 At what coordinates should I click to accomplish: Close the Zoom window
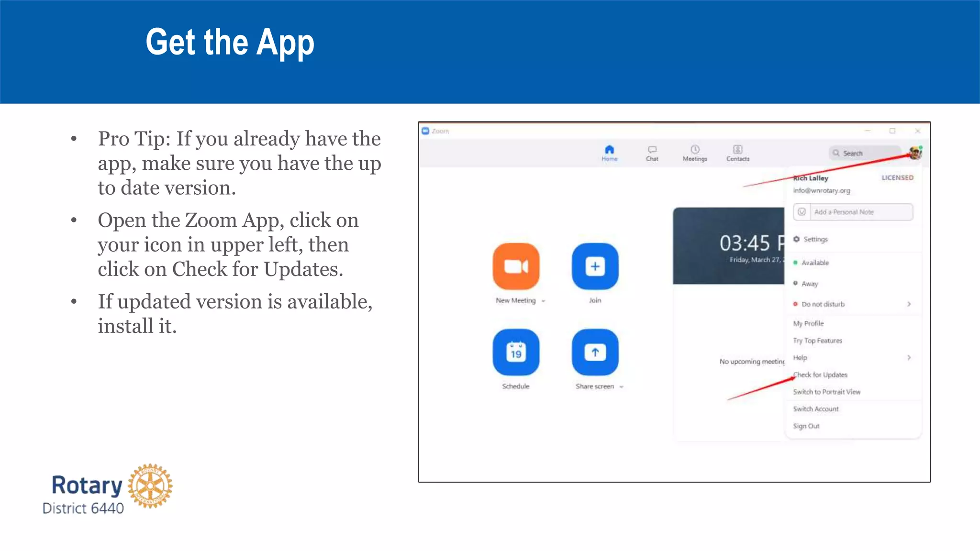point(917,131)
